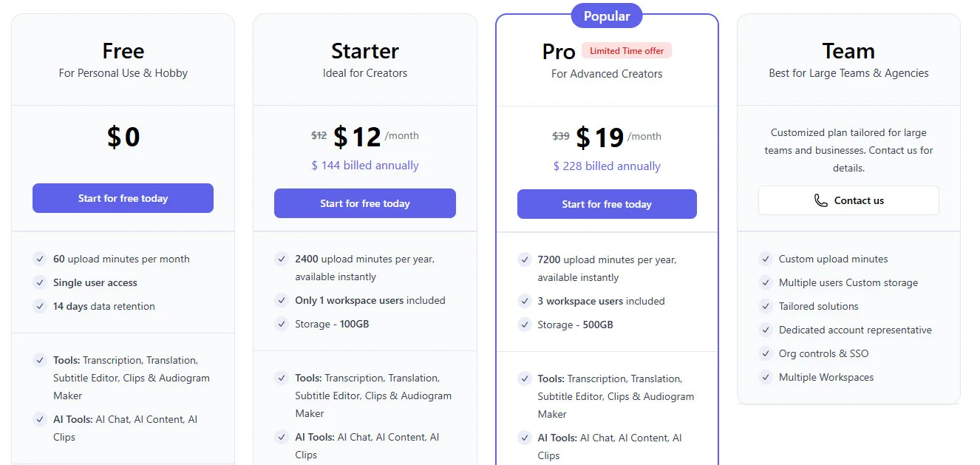This screenshot has height=465, width=980.
Task: Click the checkmark beside 'AI Tools' in Starter plan
Action: point(282,438)
